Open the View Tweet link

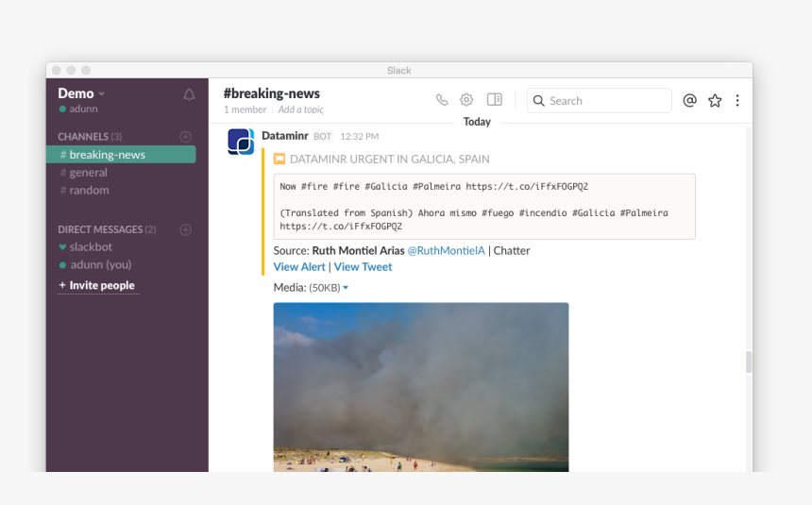[363, 267]
